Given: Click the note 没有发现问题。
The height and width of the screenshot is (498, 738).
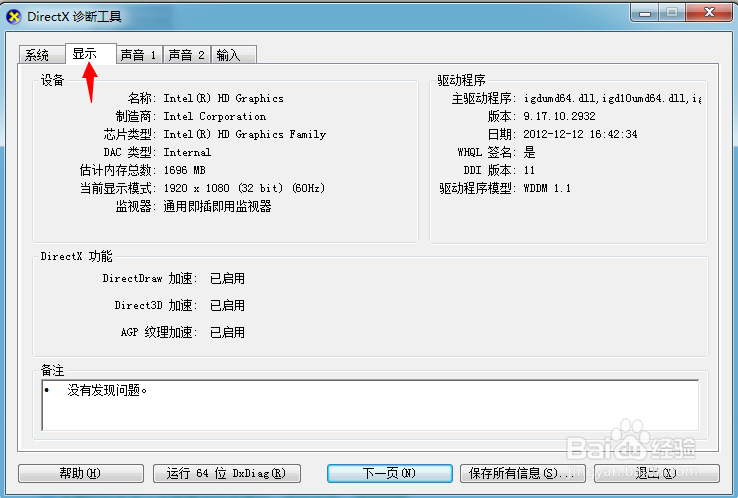Looking at the screenshot, I should click(x=107, y=390).
